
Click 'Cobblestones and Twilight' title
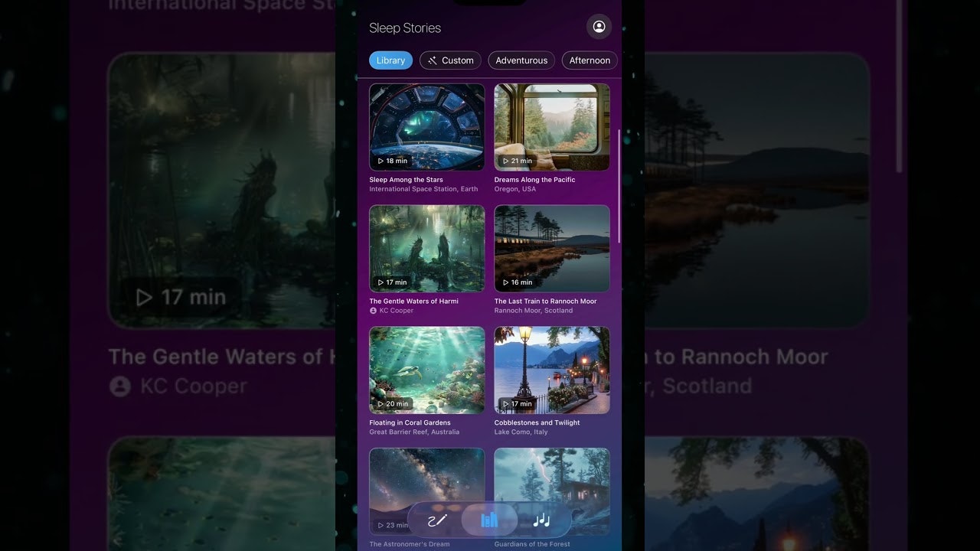pos(537,422)
